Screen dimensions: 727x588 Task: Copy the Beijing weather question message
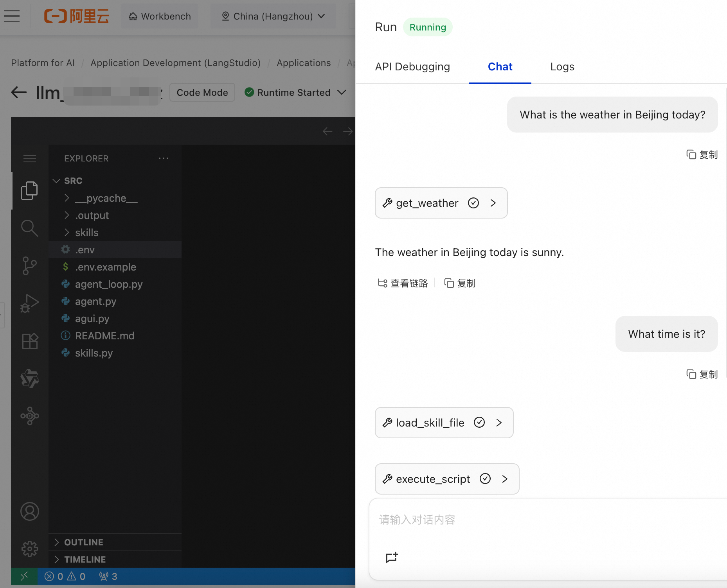(x=702, y=154)
